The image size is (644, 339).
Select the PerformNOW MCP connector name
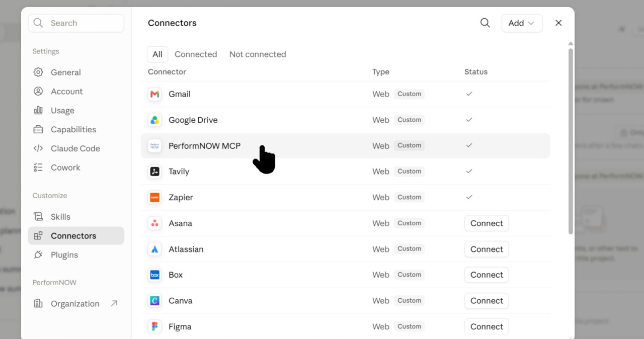coord(205,146)
